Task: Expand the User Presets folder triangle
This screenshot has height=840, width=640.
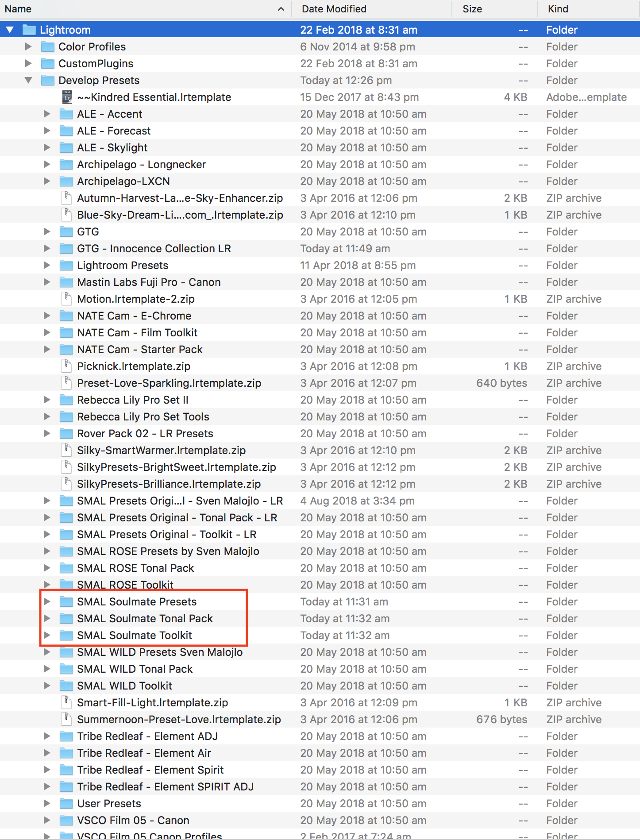Action: (47, 803)
